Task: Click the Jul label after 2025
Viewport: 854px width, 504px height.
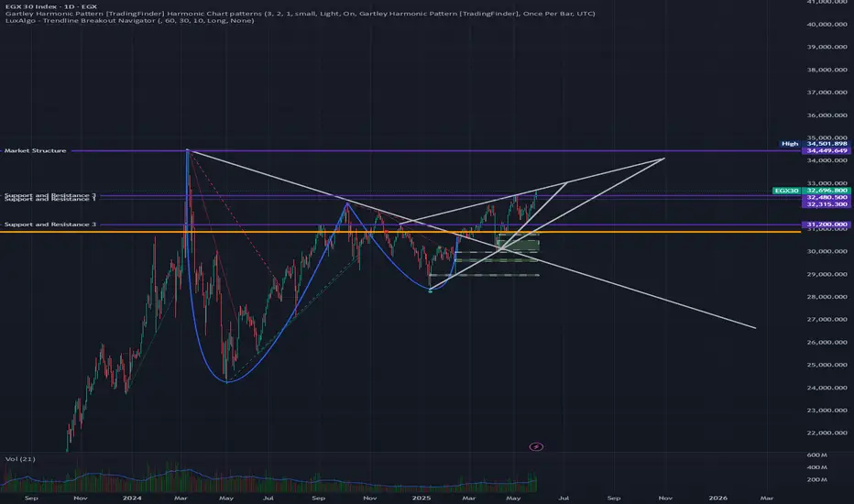Action: click(564, 498)
